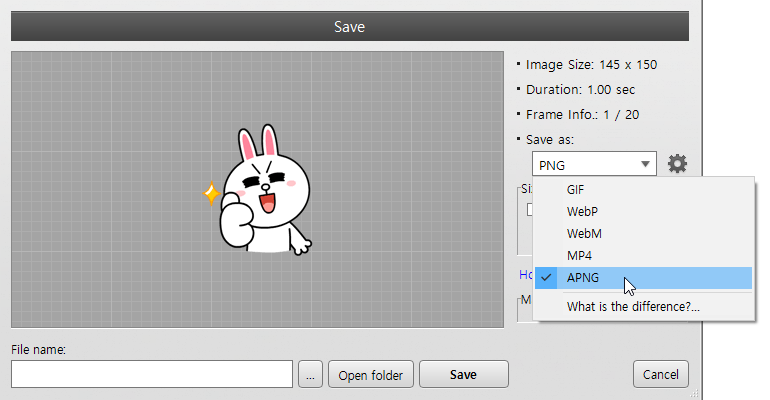This screenshot has width=770, height=400.
Task: Select MP4 from the dropdown list
Action: tap(579, 256)
